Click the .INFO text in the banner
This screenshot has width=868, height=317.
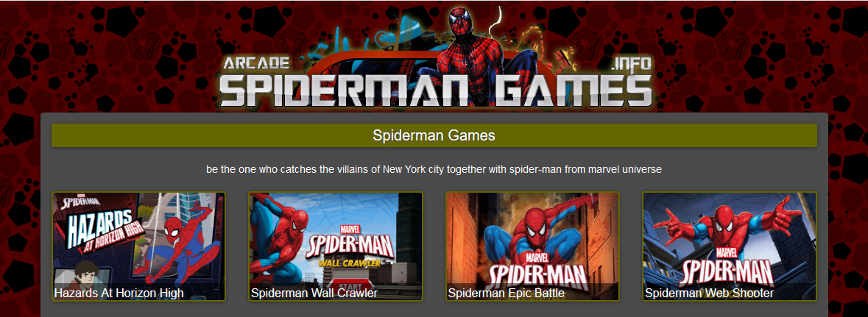[632, 64]
